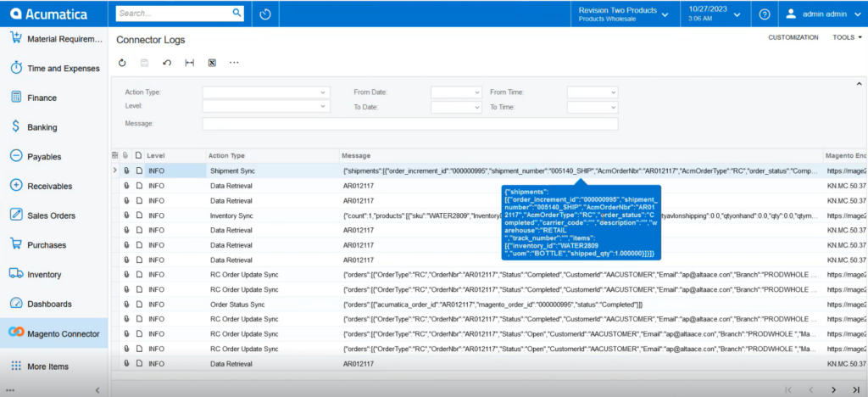Select the Inventory Sync action type cell
The height and width of the screenshot is (397, 868).
click(x=272, y=215)
